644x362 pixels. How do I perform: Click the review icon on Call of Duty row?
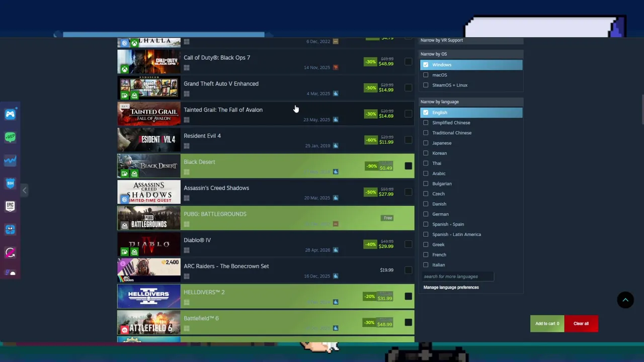click(x=336, y=67)
